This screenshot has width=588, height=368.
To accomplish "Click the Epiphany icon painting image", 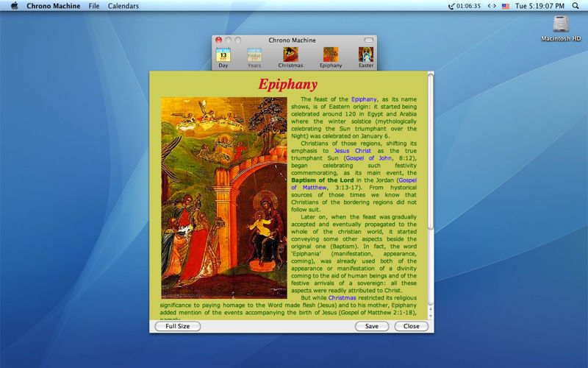I will (x=224, y=198).
